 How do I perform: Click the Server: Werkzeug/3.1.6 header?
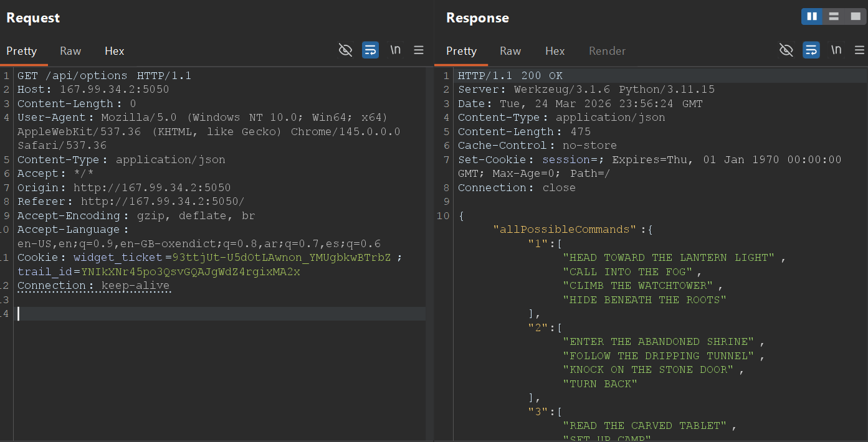tap(586, 90)
